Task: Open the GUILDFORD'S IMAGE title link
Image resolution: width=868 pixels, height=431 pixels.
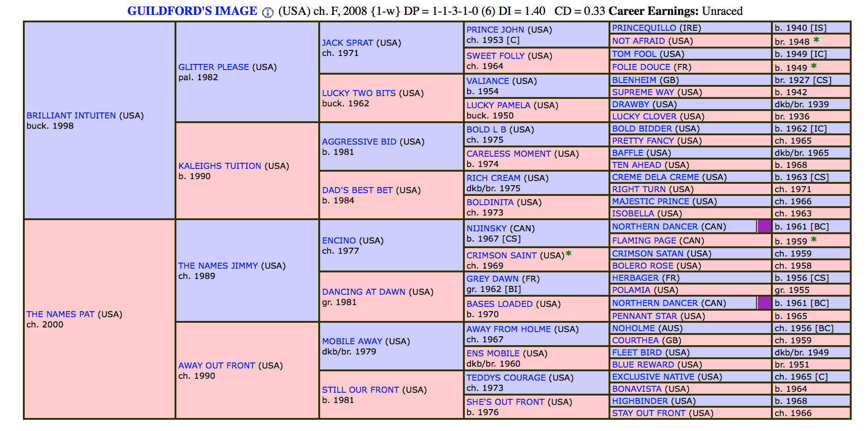Action: 192,11
